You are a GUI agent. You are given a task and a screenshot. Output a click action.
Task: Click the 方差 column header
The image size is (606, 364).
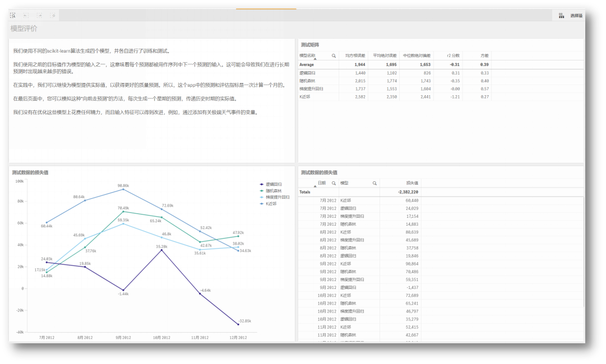click(485, 55)
